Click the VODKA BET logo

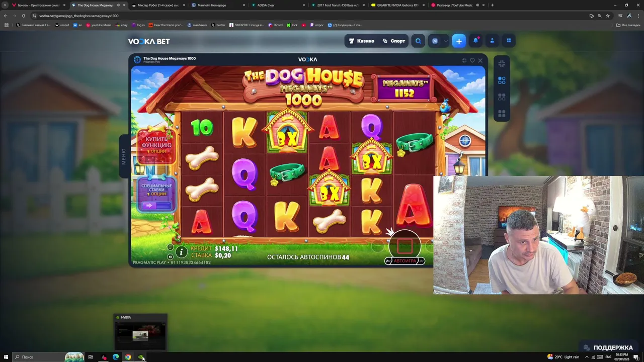(149, 41)
